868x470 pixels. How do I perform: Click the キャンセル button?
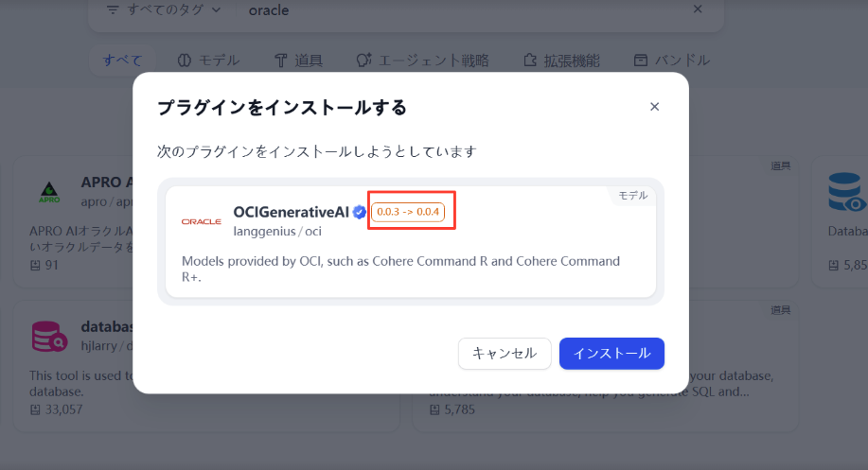point(505,354)
